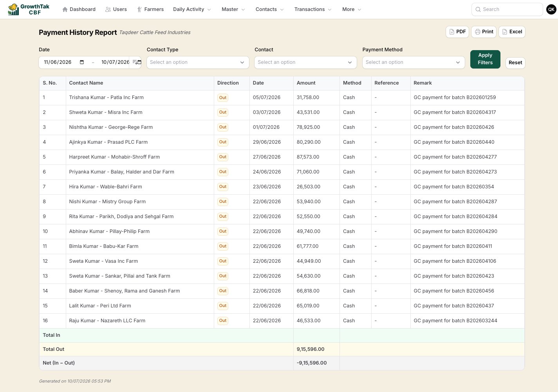The image size is (558, 392).
Task: Open the Contact select dropdown
Action: pos(305,62)
